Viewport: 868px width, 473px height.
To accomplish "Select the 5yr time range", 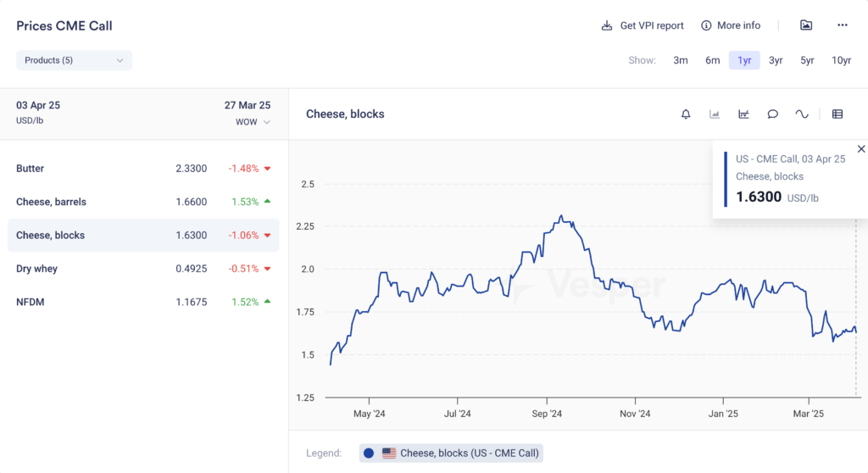I will pos(807,60).
